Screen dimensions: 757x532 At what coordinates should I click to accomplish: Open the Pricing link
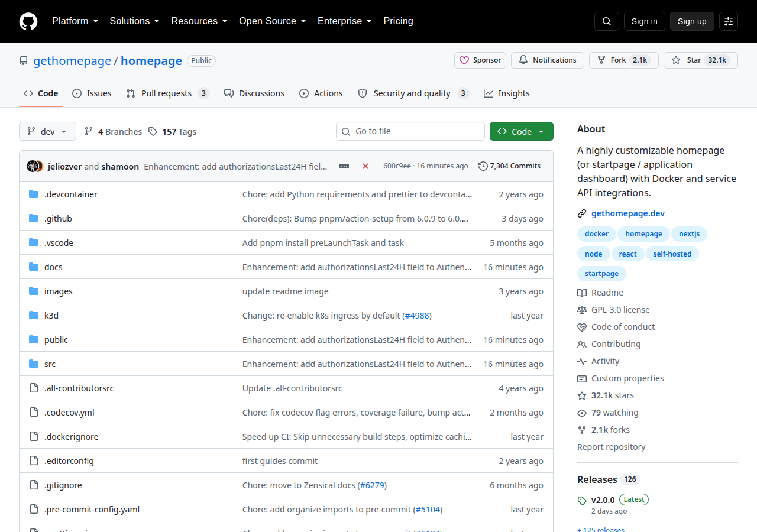(399, 21)
